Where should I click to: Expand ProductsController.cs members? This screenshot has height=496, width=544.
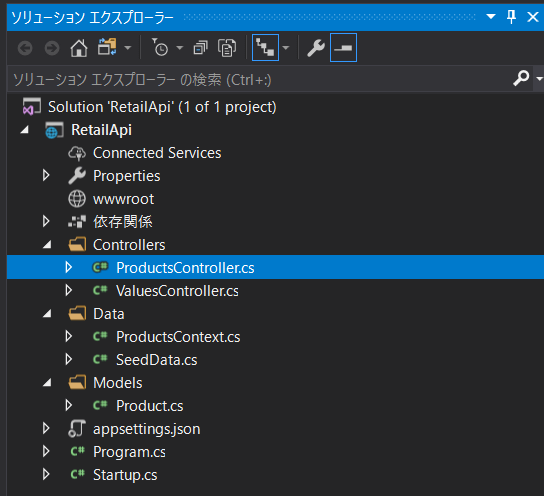pos(69,267)
